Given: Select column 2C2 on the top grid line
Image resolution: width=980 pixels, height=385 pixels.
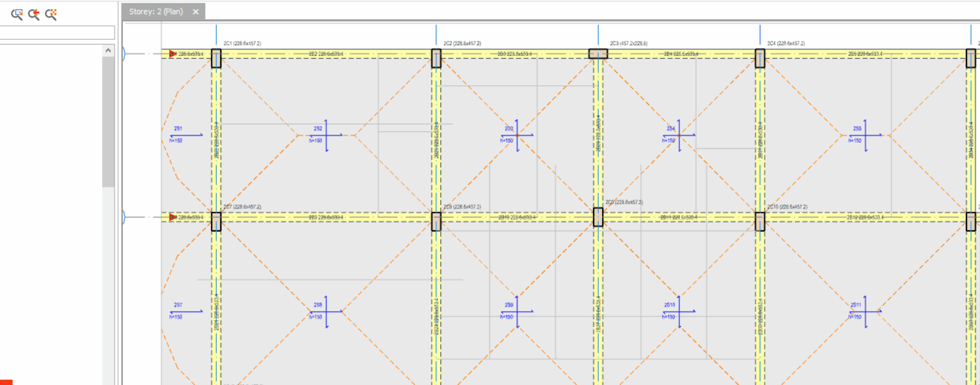Looking at the screenshot, I should (436, 58).
